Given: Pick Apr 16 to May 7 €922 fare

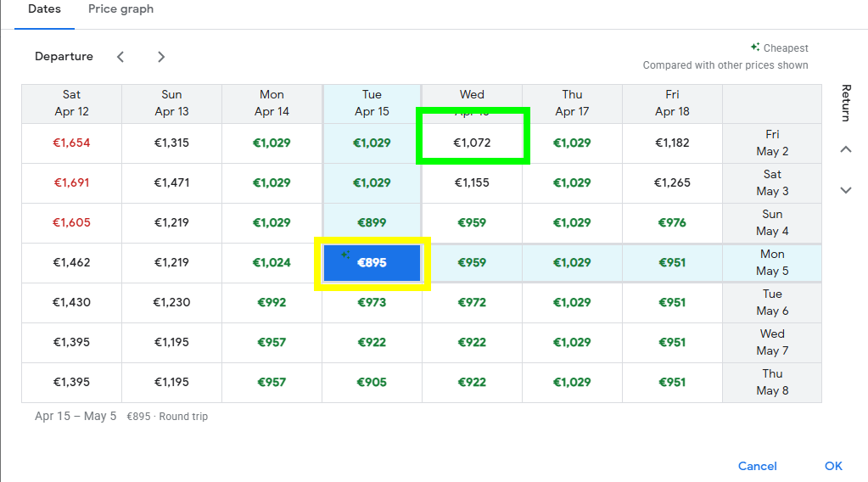Looking at the screenshot, I should (x=473, y=342).
